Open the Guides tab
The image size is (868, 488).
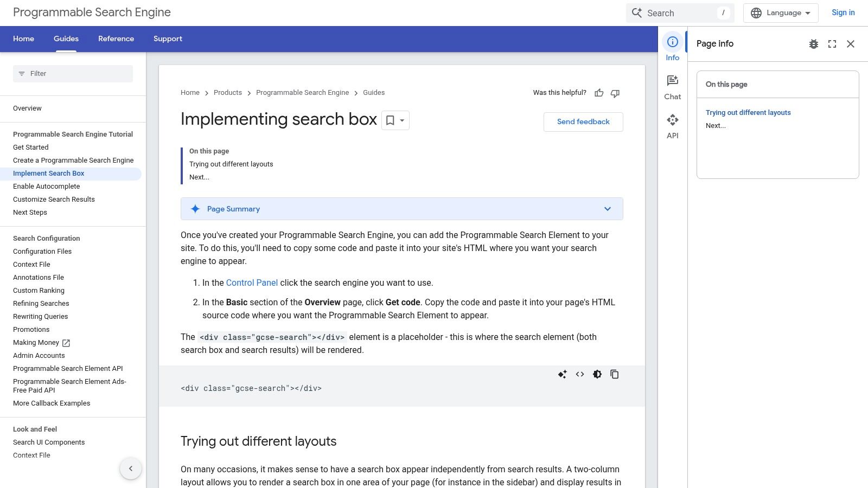(66, 39)
